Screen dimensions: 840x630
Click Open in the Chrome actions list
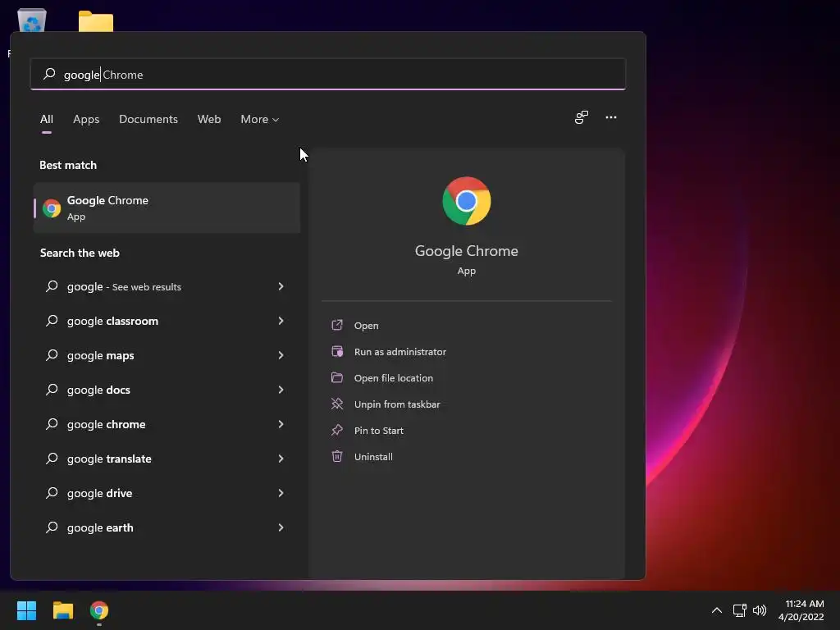[367, 325]
